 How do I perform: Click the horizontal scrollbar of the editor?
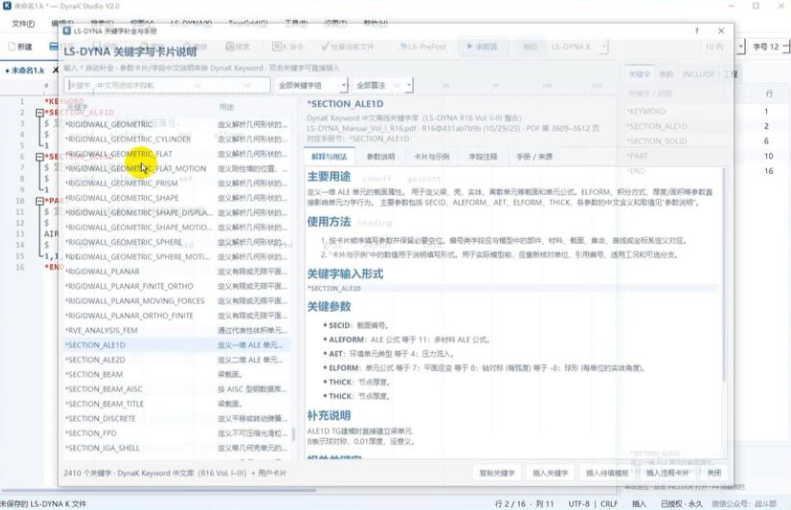click(x=159, y=490)
